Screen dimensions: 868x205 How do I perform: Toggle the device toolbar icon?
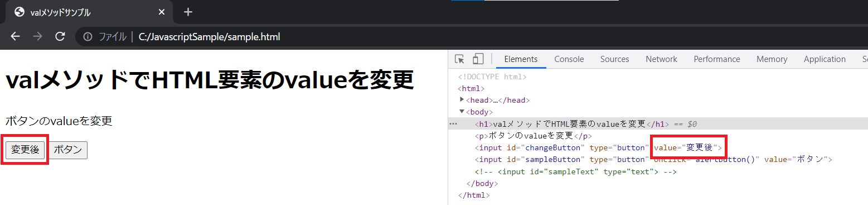point(478,59)
